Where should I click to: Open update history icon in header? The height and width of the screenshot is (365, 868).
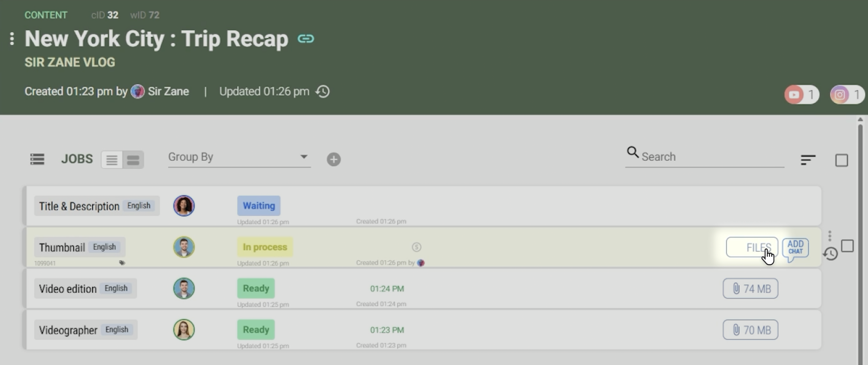pos(323,92)
